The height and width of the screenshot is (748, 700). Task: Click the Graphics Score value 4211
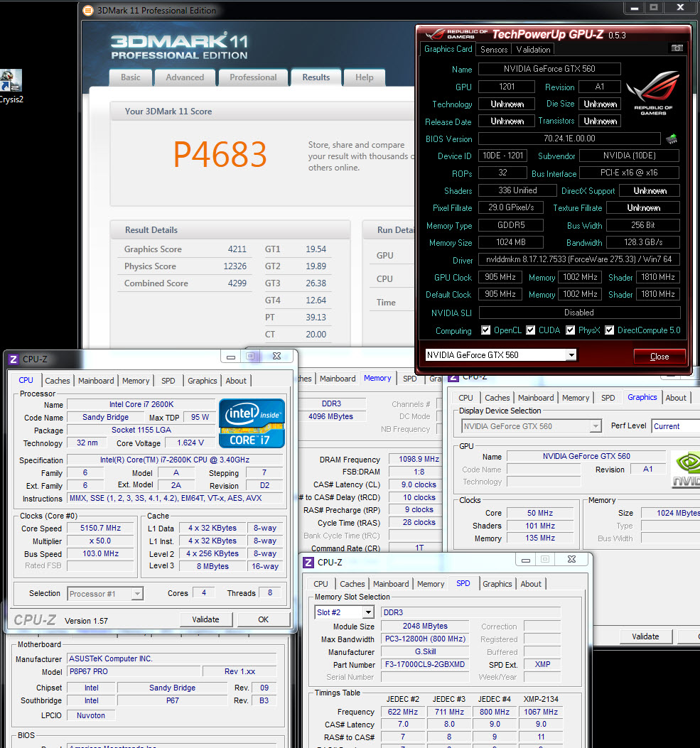pyautogui.click(x=237, y=249)
